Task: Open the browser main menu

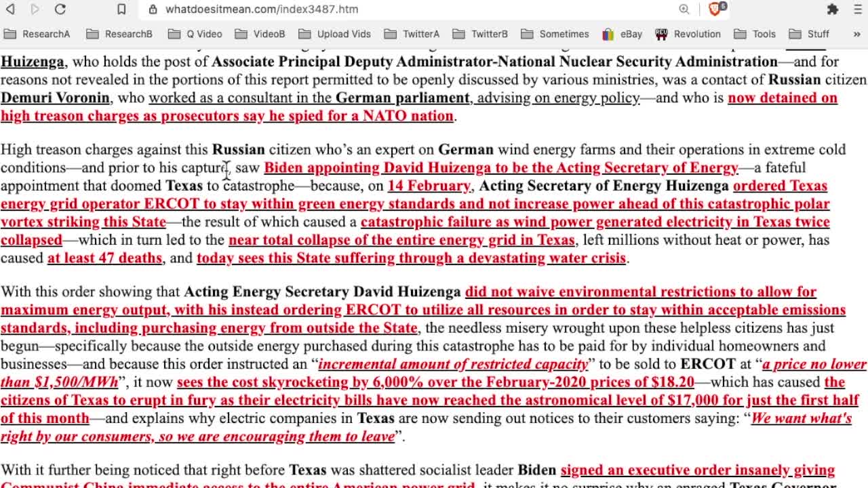Action: [858, 9]
